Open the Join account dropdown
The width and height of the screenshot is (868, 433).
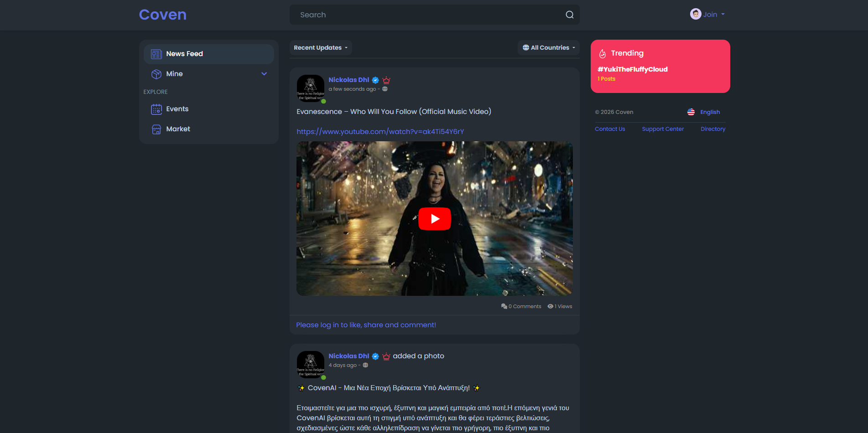pos(708,15)
